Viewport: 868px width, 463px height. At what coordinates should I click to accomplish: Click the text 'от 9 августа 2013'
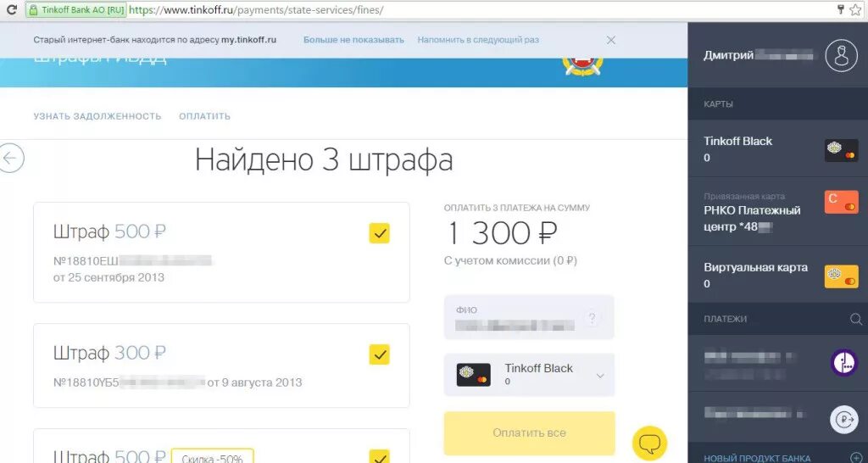[x=254, y=382]
